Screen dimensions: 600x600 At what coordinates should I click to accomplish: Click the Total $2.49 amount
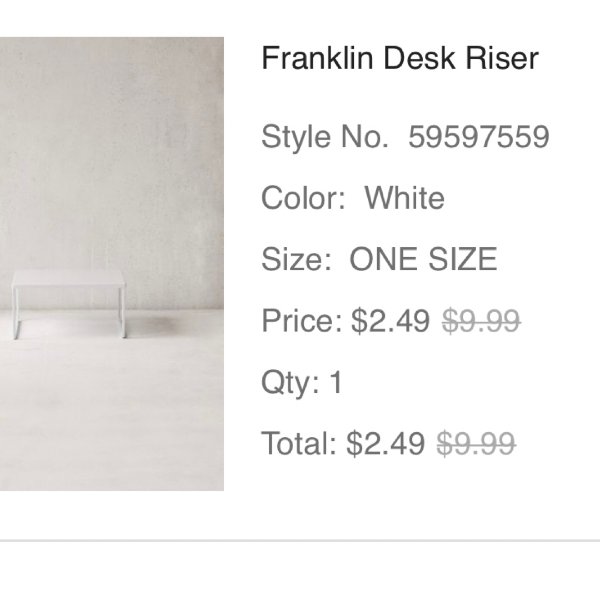click(385, 444)
